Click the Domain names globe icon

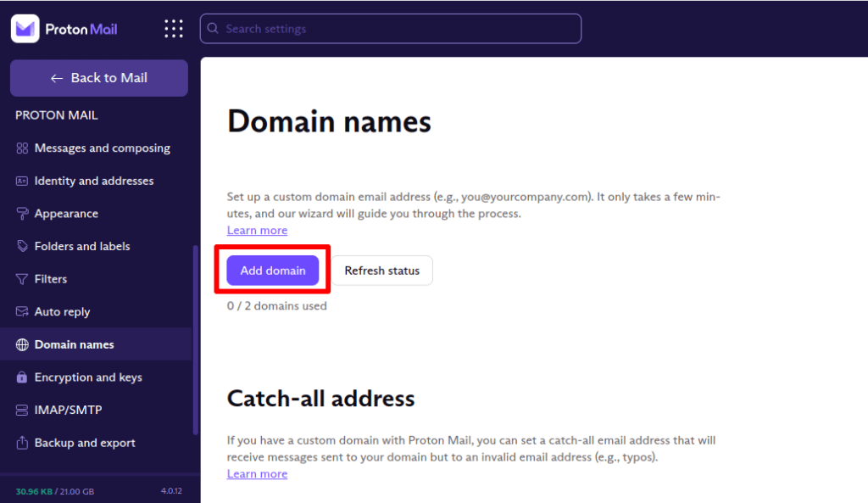point(20,344)
